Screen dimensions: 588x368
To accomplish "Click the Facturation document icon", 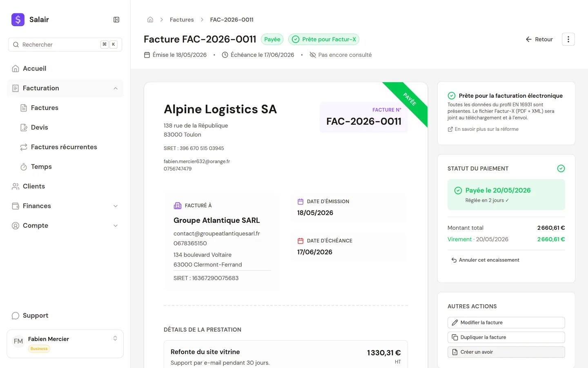I will click(x=16, y=88).
